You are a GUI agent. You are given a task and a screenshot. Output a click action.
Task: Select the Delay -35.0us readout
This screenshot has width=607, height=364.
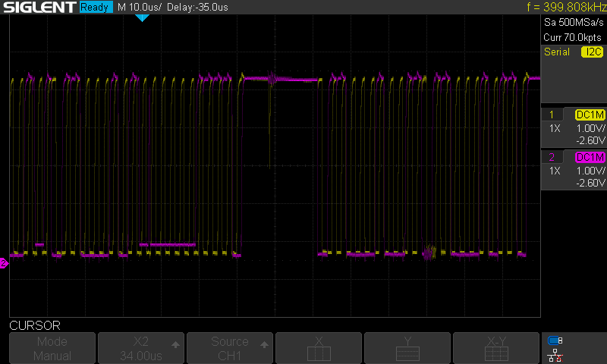(197, 7)
